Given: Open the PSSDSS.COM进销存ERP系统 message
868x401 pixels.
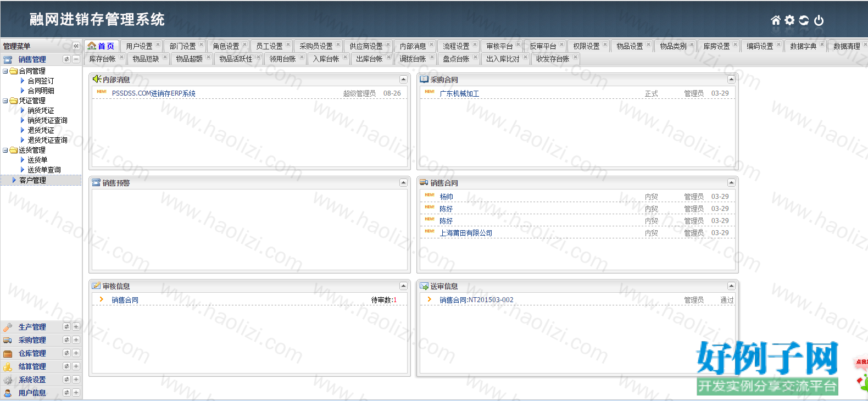Looking at the screenshot, I should coord(154,93).
